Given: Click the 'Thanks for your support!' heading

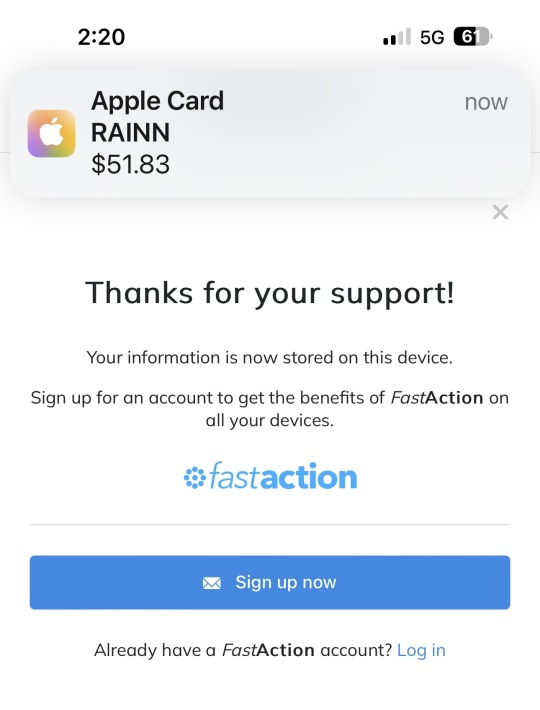Looking at the screenshot, I should pos(270,293).
